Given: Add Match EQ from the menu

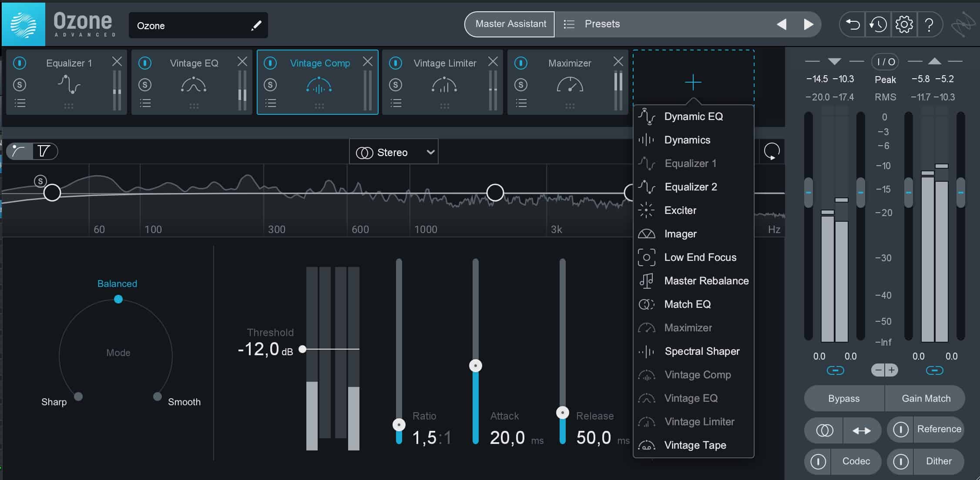Looking at the screenshot, I should tap(694, 304).
